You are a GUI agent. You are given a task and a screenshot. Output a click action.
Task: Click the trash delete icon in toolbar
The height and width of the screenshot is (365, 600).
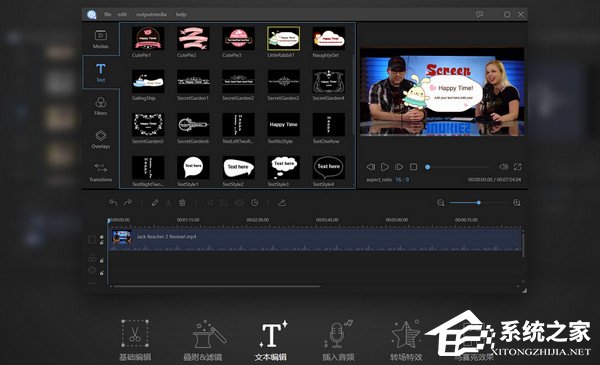point(182,202)
